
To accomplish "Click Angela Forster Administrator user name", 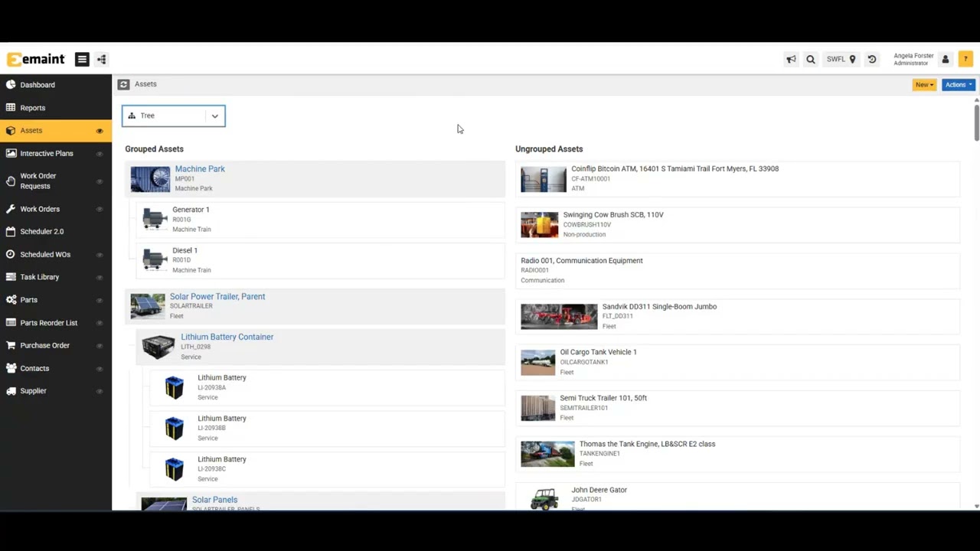I will pos(913,60).
